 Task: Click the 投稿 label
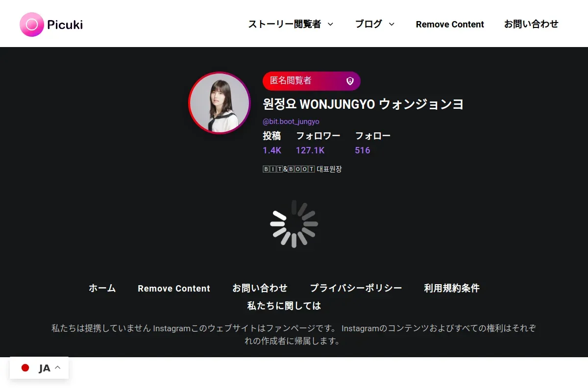click(x=271, y=136)
